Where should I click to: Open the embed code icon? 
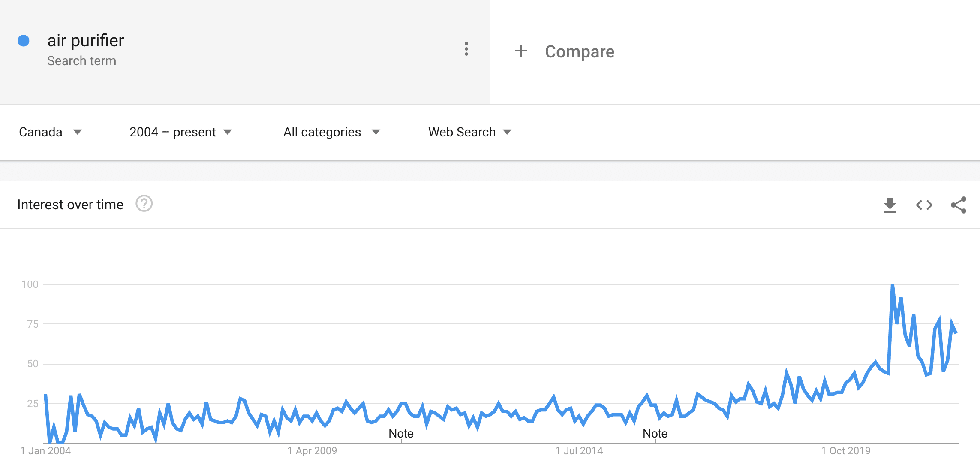(924, 205)
